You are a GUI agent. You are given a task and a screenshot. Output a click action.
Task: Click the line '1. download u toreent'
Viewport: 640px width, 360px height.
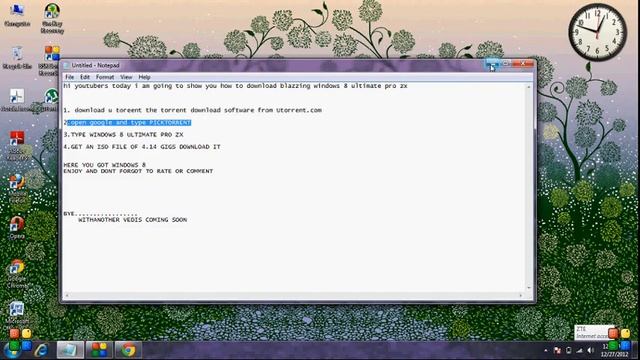(192, 110)
